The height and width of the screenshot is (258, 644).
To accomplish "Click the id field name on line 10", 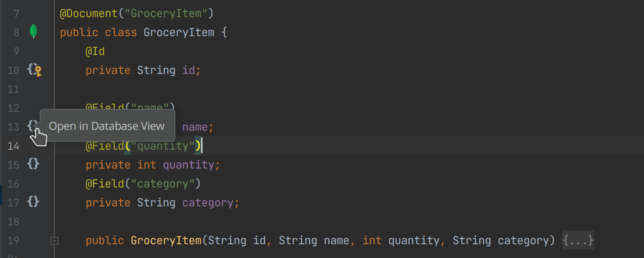I will [189, 70].
